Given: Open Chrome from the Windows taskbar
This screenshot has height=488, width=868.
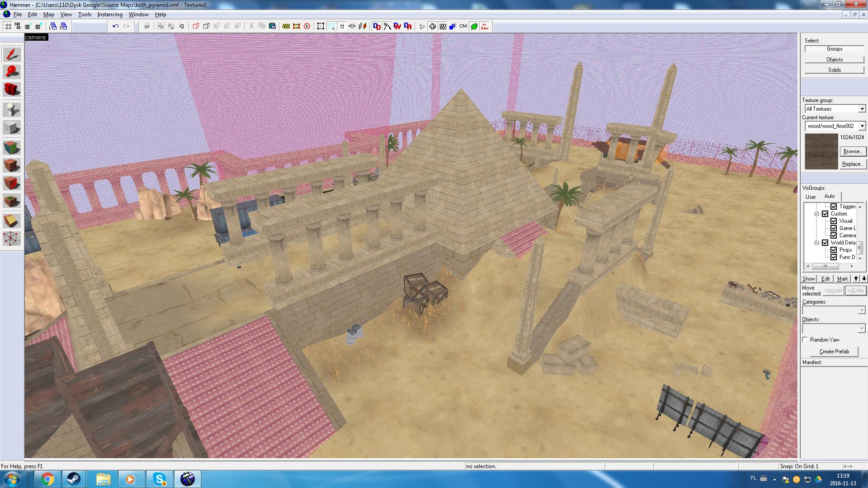Looking at the screenshot, I should pyautogui.click(x=47, y=479).
